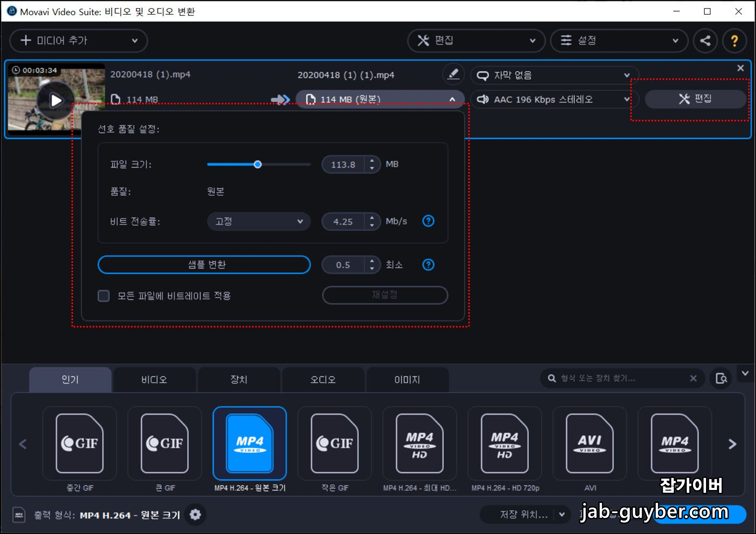Viewport: 756px width, 534px height.
Task: Open the Add Media dropdown
Action: [79, 41]
